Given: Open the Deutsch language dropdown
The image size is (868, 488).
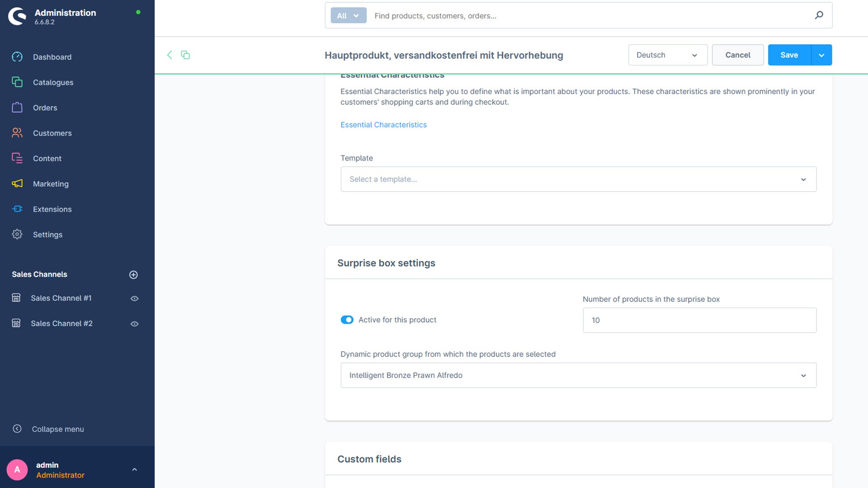Looking at the screenshot, I should (668, 55).
